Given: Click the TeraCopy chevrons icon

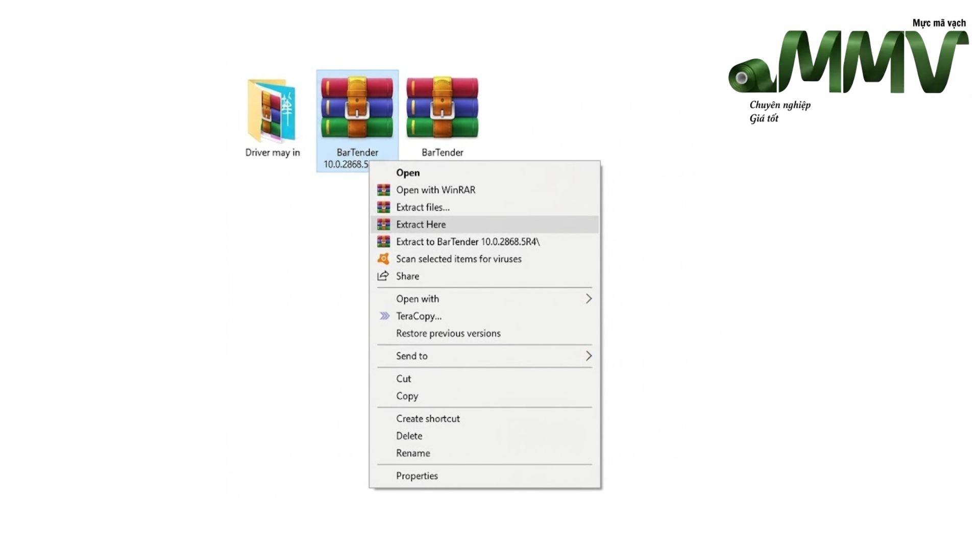Looking at the screenshot, I should pos(384,316).
